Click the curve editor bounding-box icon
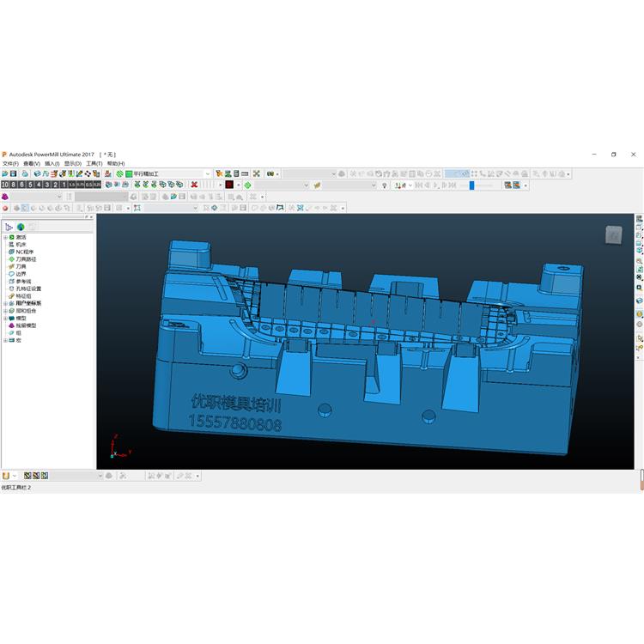This screenshot has height=644, width=644. click(137, 209)
